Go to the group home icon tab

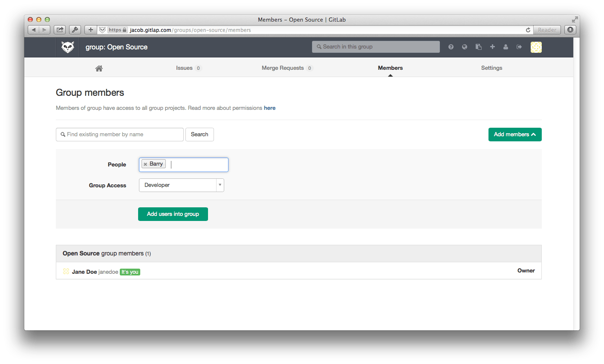click(99, 68)
